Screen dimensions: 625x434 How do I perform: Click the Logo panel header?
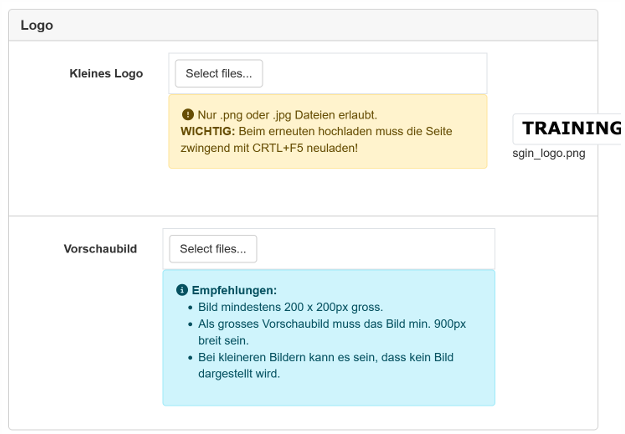tap(37, 25)
